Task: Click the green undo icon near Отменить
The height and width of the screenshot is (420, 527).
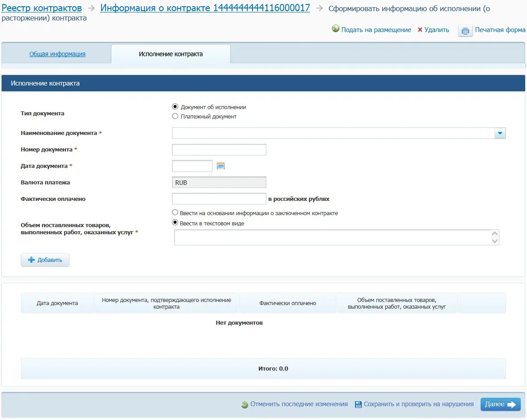Action: 245,405
